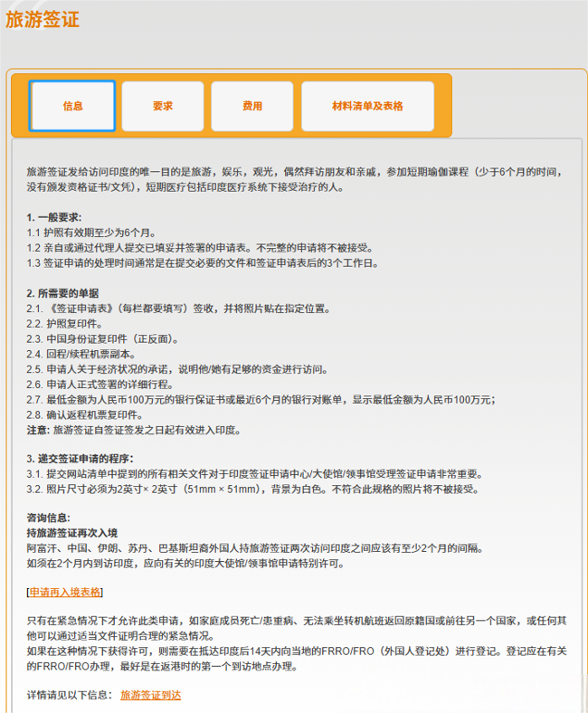Open the 申请再入境表格 link
Viewport: 588px width, 713px height.
(x=66, y=592)
